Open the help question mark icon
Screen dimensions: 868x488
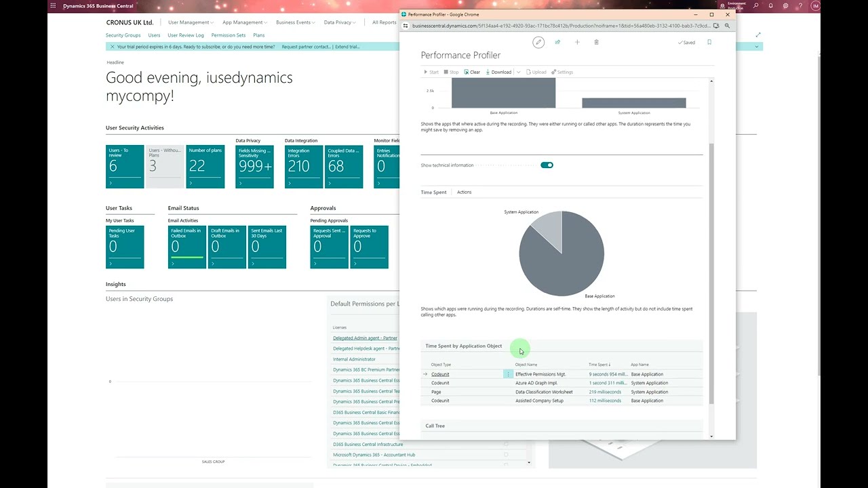pos(801,6)
